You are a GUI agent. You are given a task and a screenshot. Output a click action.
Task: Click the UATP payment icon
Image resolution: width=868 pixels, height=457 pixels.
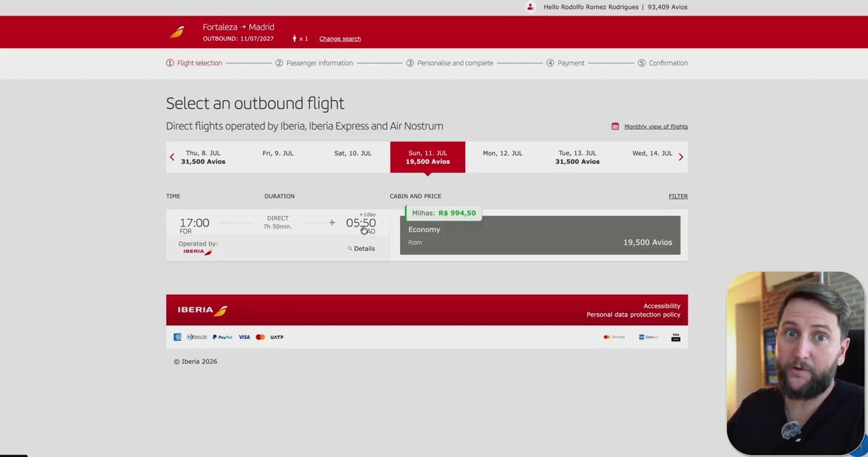coord(277,337)
